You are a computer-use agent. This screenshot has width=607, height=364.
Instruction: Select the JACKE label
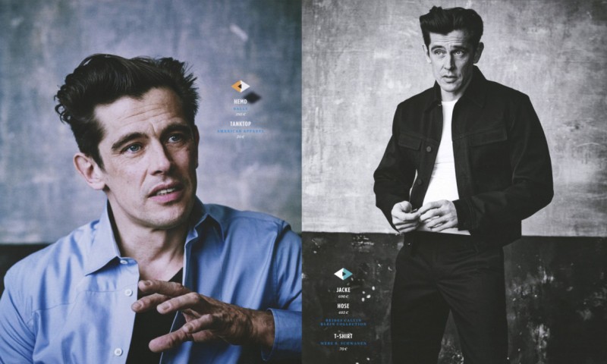pyautogui.click(x=343, y=290)
